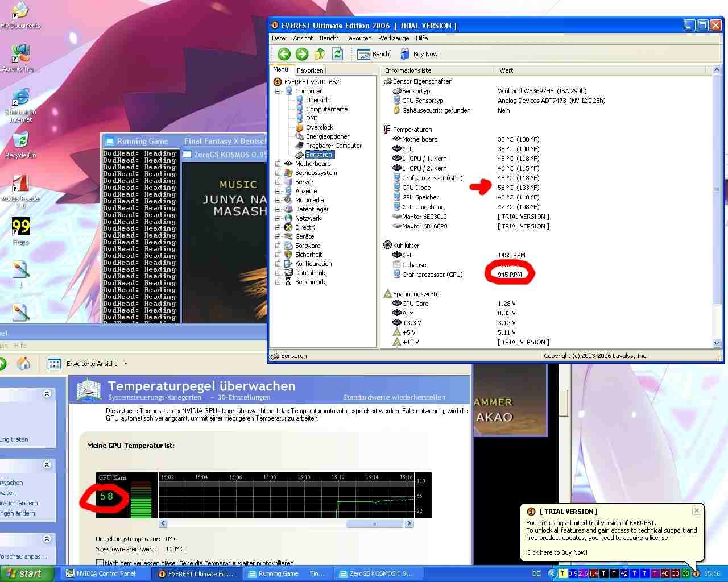Select the EVEREST v3.01.652 root node

point(311,82)
